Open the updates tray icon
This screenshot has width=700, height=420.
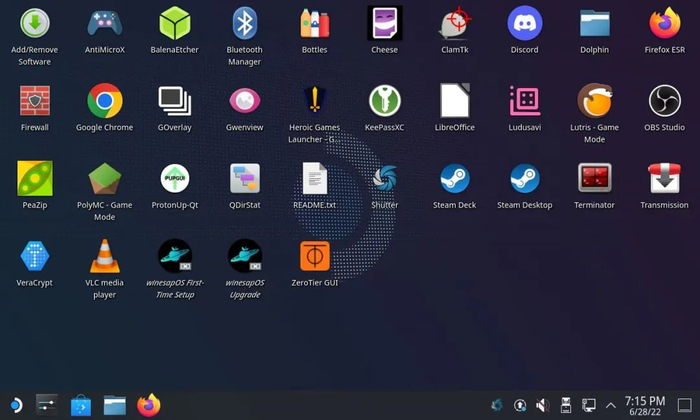coord(520,405)
